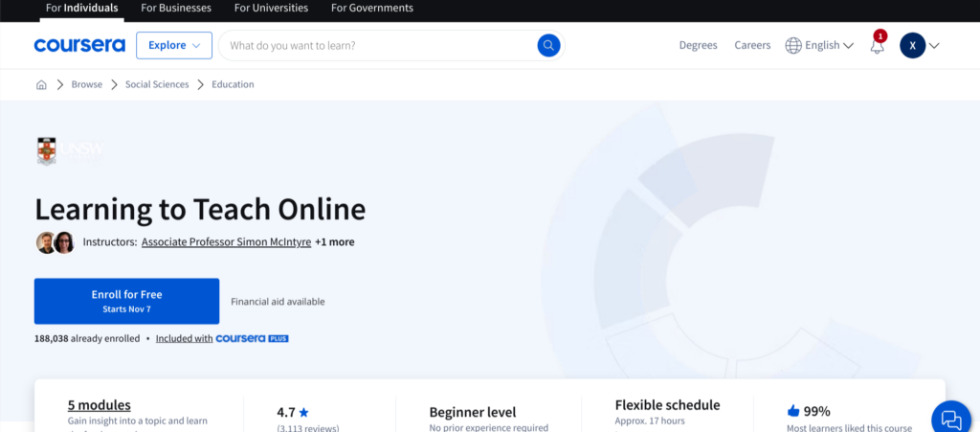Click the blue search magnifier button
980x432 pixels.
point(548,45)
